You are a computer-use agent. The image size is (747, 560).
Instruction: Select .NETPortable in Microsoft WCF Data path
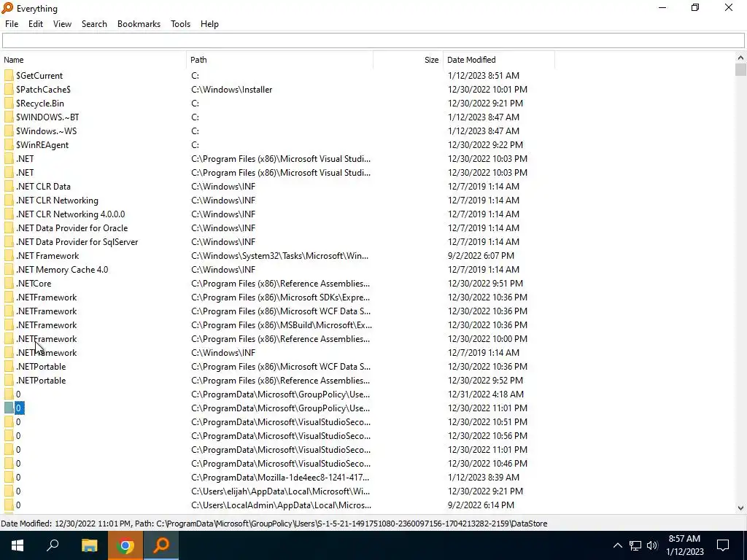(x=41, y=366)
